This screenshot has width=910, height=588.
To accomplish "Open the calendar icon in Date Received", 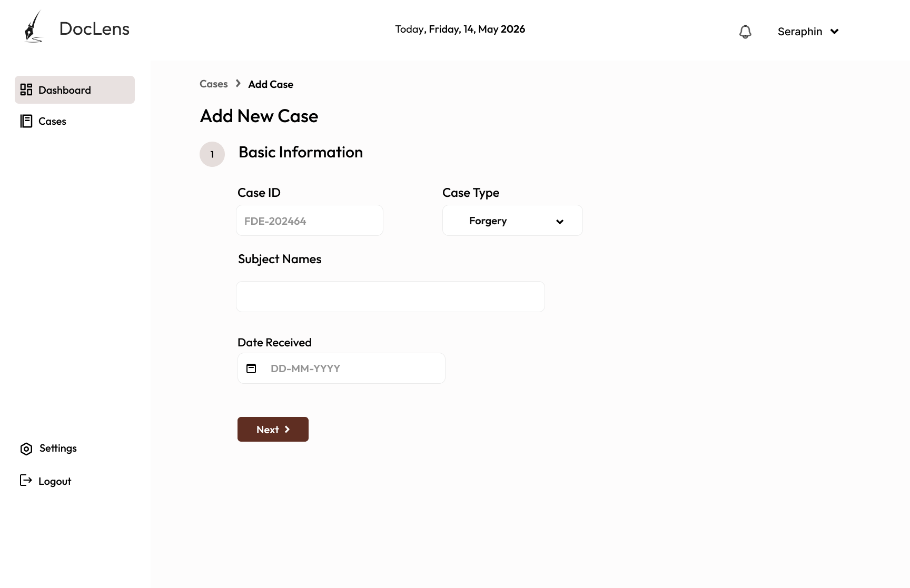I will tap(251, 368).
